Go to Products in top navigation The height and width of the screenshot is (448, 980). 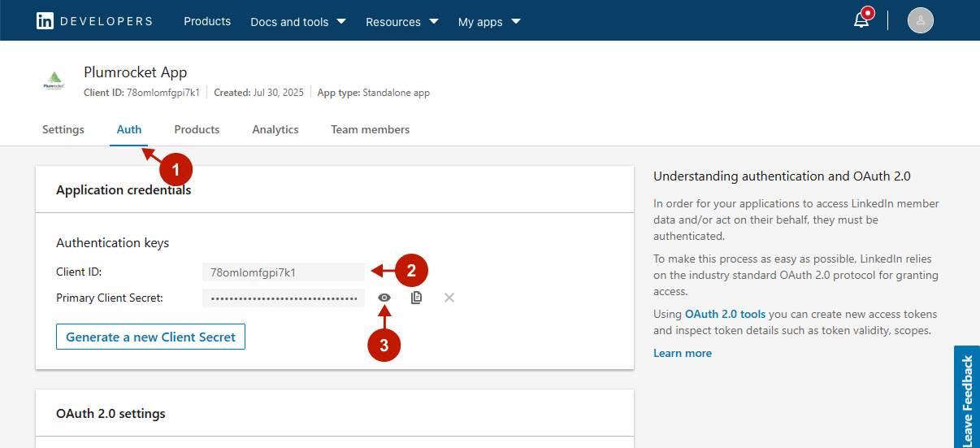tap(207, 21)
